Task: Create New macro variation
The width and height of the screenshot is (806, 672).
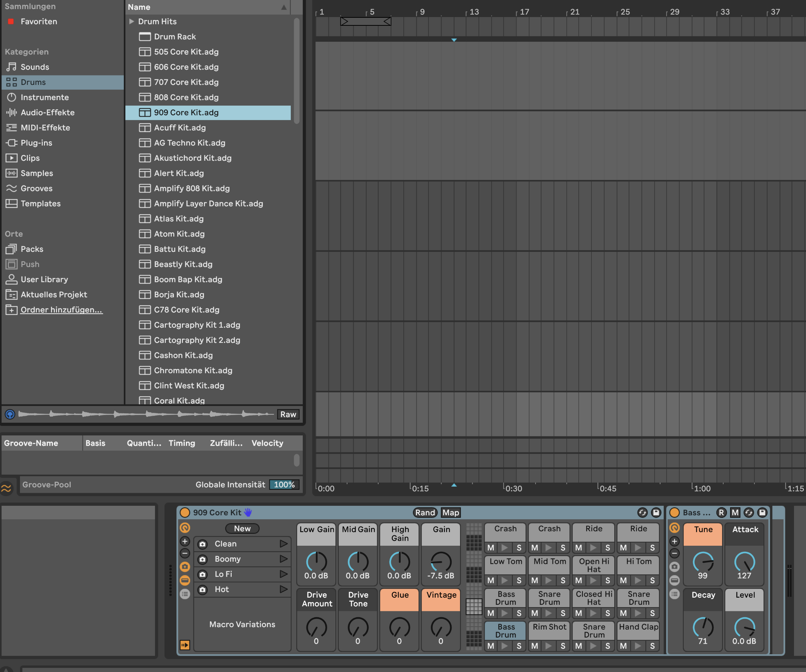Action: [x=242, y=529]
